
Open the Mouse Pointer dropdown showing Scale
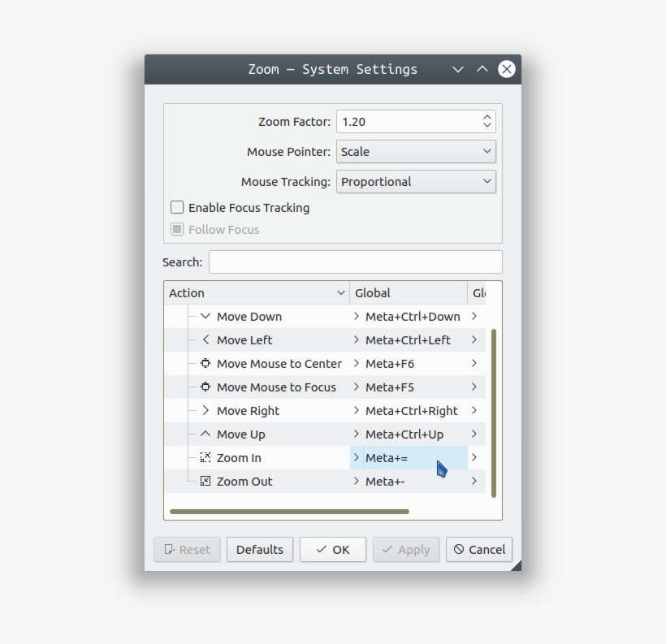pos(416,151)
